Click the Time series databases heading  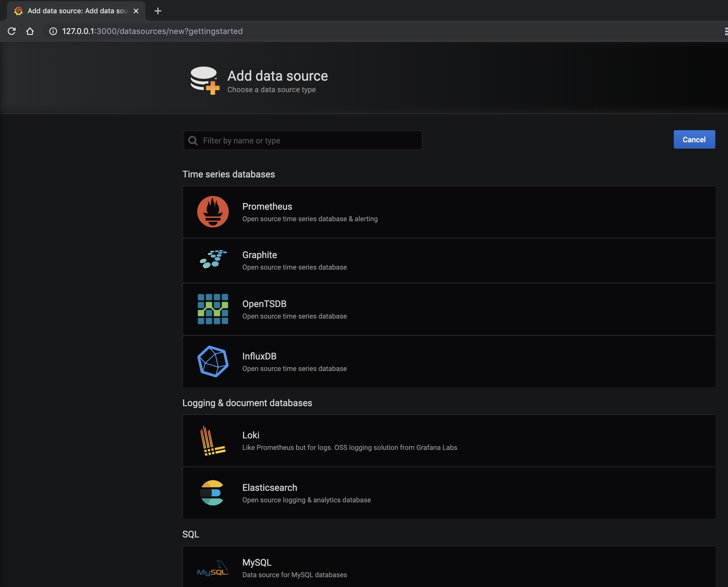(x=229, y=174)
